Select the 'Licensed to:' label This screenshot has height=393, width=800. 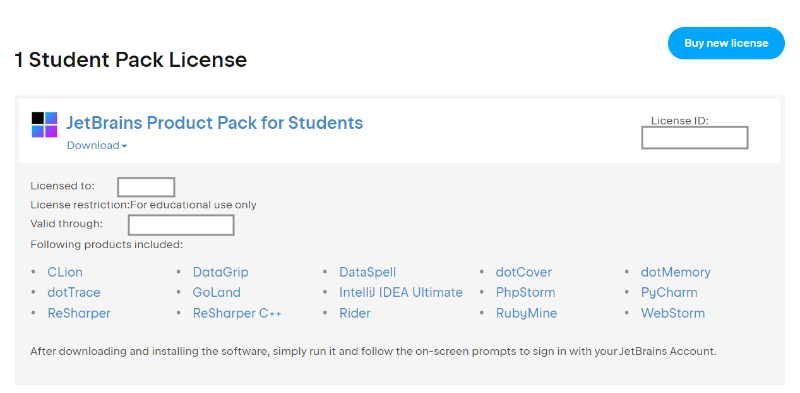[62, 186]
